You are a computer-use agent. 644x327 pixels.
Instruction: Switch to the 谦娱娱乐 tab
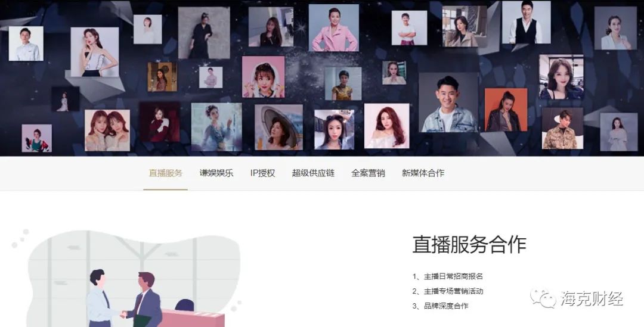[216, 173]
